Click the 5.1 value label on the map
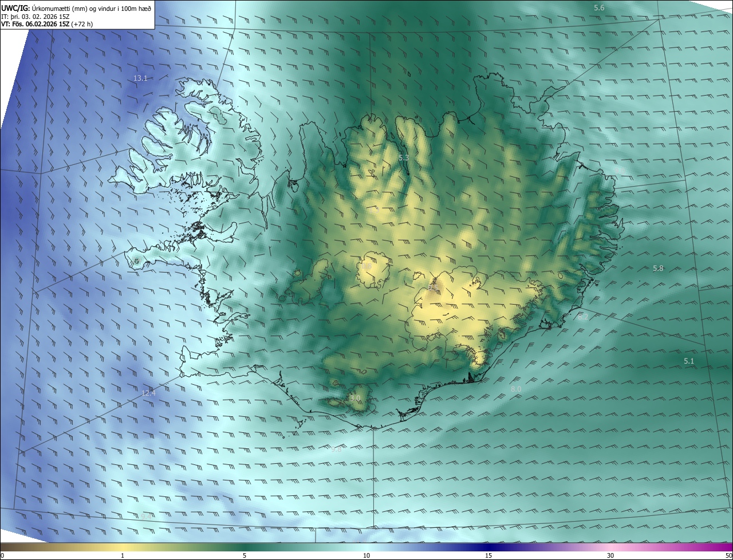Viewport: 733px width, 560px height. coord(689,361)
